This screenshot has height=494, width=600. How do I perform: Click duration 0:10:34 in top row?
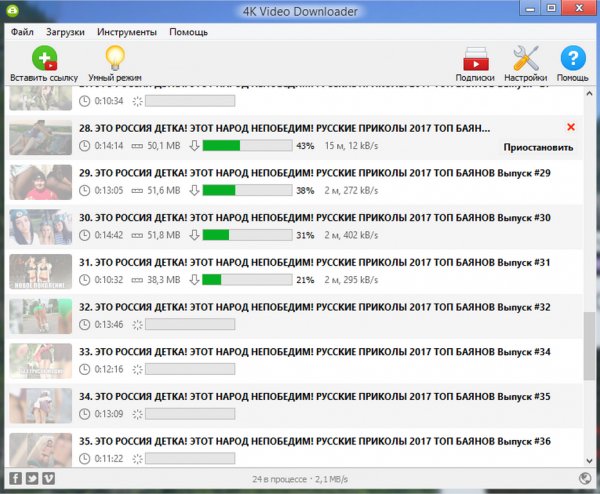click(x=109, y=101)
